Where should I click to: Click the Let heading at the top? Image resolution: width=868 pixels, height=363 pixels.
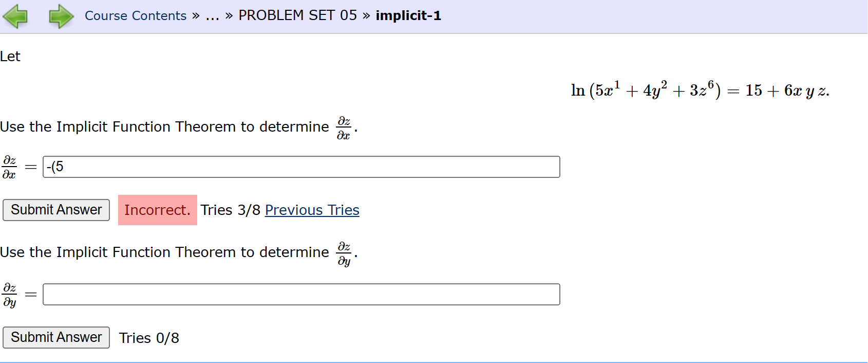(10, 57)
